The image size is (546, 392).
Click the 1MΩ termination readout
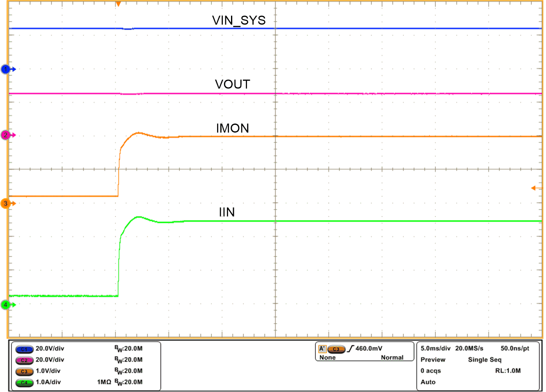104,382
